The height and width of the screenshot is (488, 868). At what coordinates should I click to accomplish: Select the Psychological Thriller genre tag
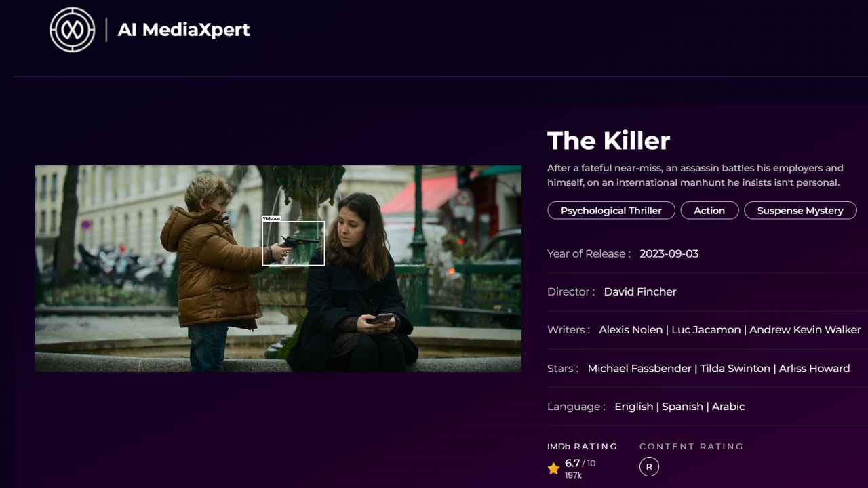pos(611,211)
